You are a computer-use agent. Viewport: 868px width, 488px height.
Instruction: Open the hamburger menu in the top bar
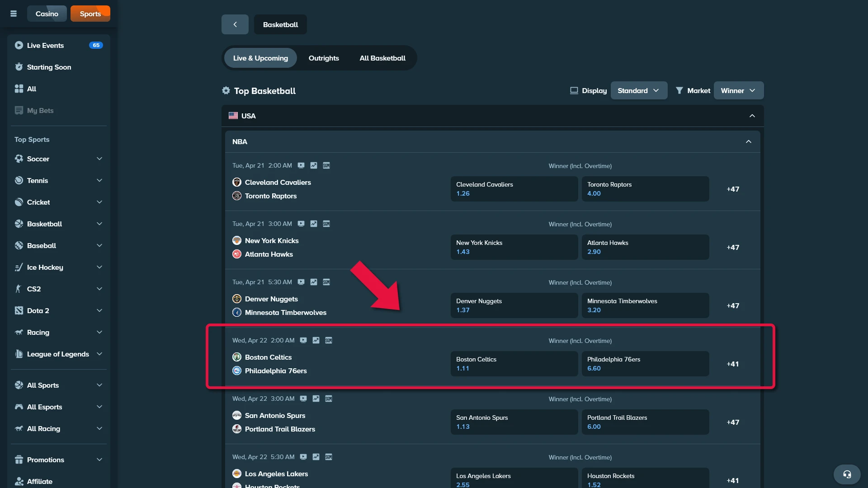tap(14, 14)
